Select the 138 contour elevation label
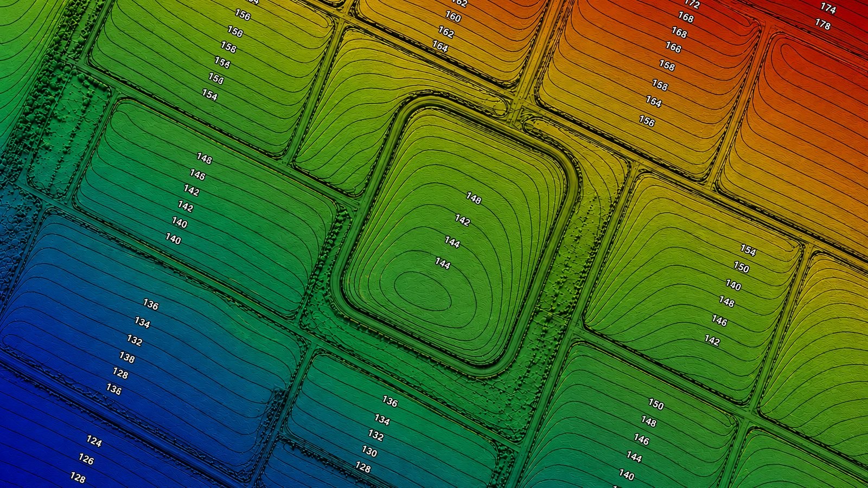Image resolution: width=868 pixels, height=488 pixels. 127,357
